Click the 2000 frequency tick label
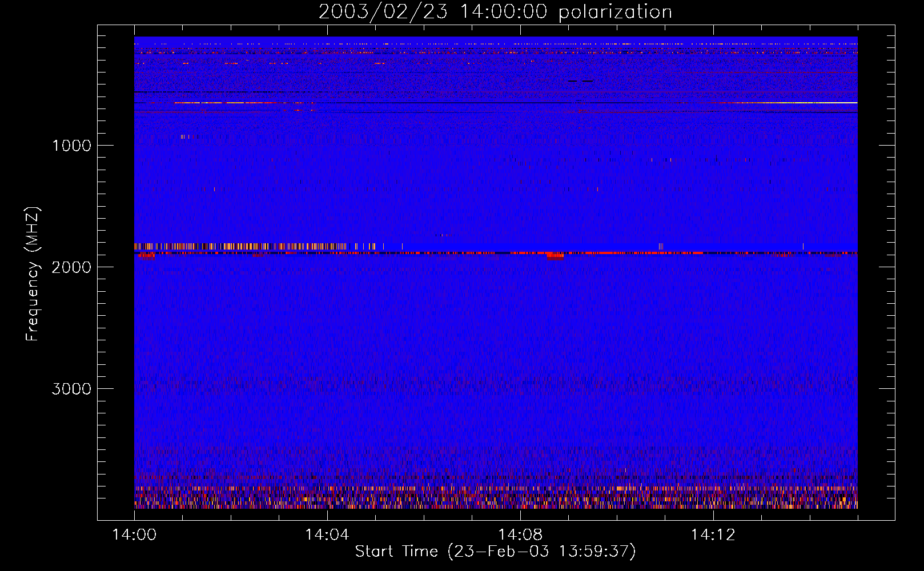This screenshot has height=571, width=924. 71,267
